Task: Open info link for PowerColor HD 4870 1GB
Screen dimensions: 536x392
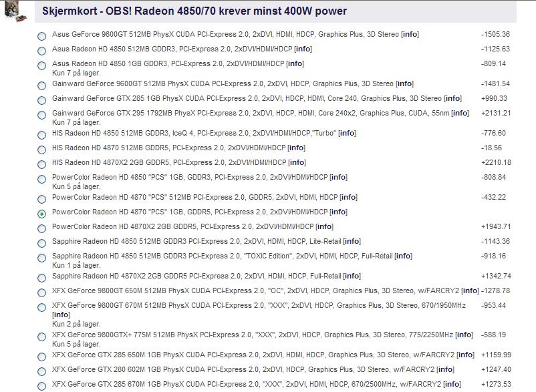Action: coord(338,212)
